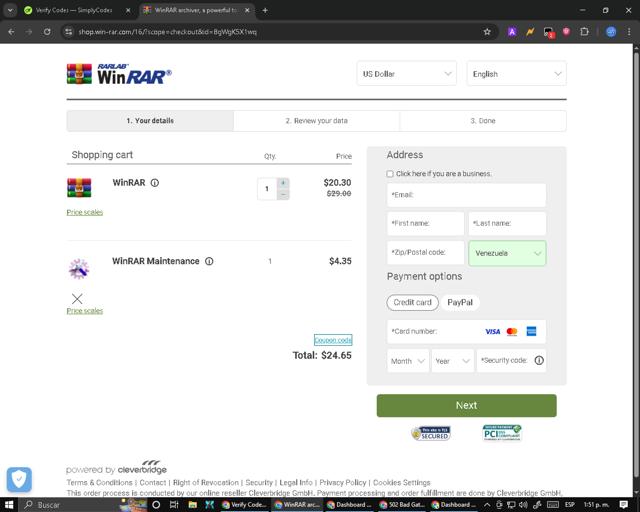Click the WinRAR Maintenance product thumbnail
Image resolution: width=640 pixels, height=512 pixels.
79,269
